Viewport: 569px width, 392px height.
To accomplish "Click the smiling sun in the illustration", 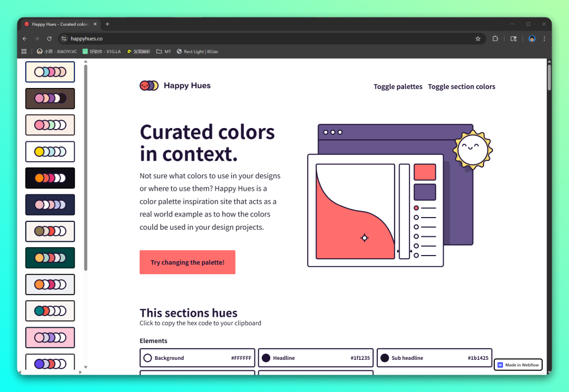I will click(472, 149).
